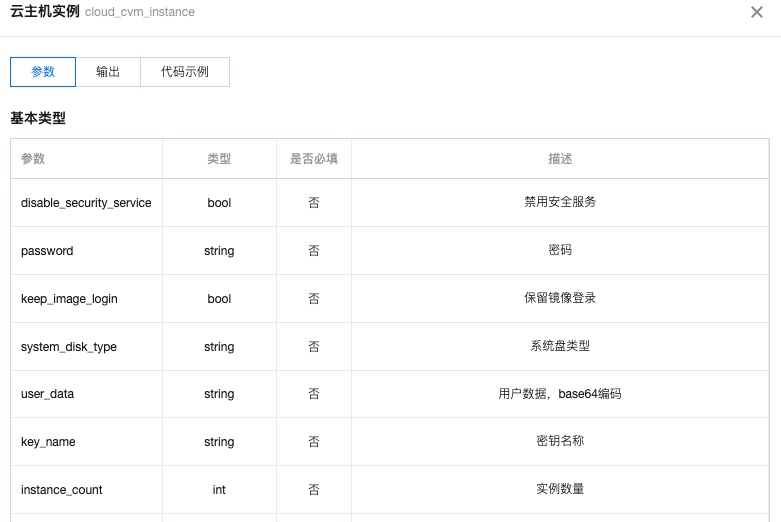Select the password parameter row

point(390,251)
